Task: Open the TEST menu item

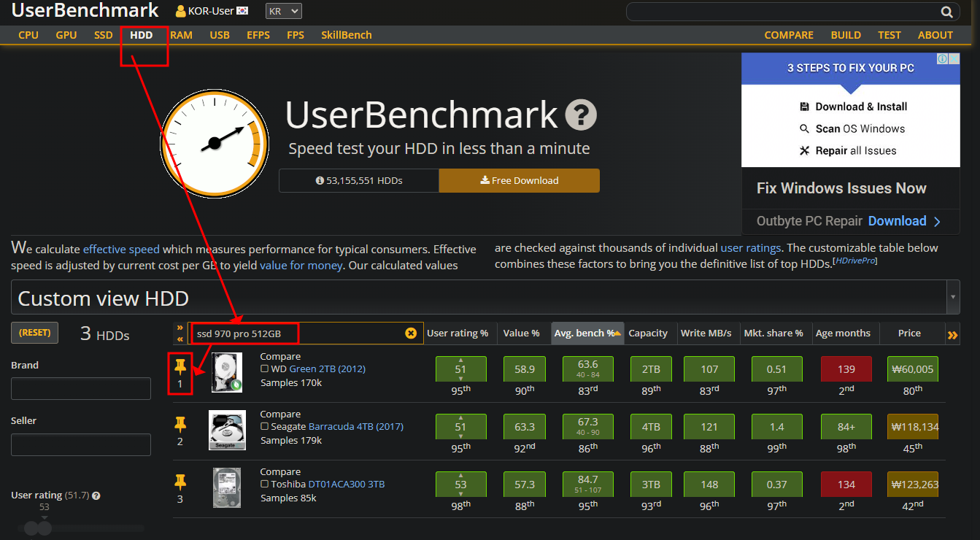Action: [x=890, y=35]
